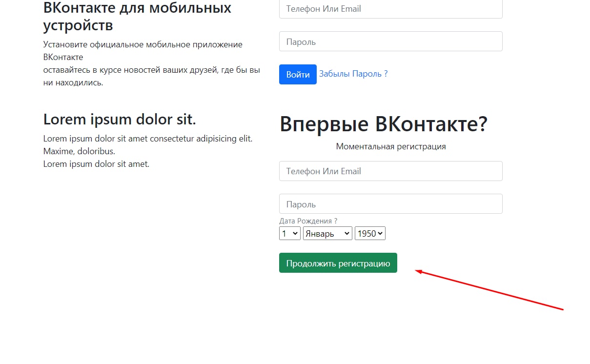Open the year dropdown showing 1950
590x364 pixels.
370,234
